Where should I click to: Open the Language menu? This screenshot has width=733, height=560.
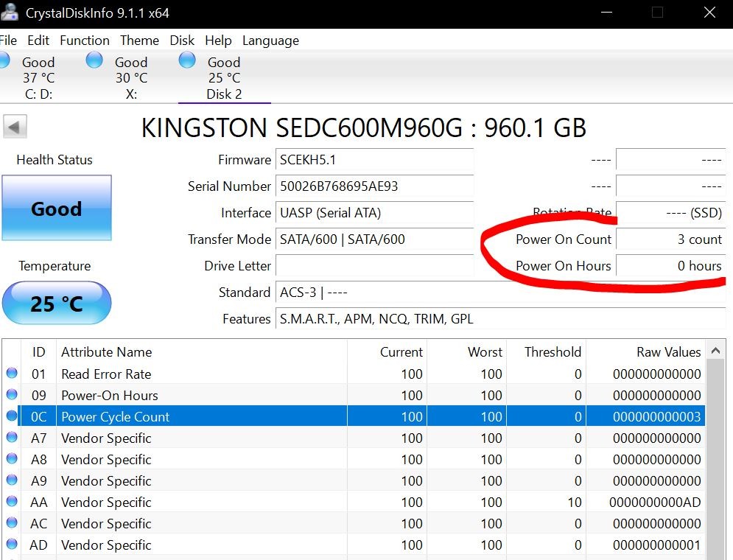point(270,41)
